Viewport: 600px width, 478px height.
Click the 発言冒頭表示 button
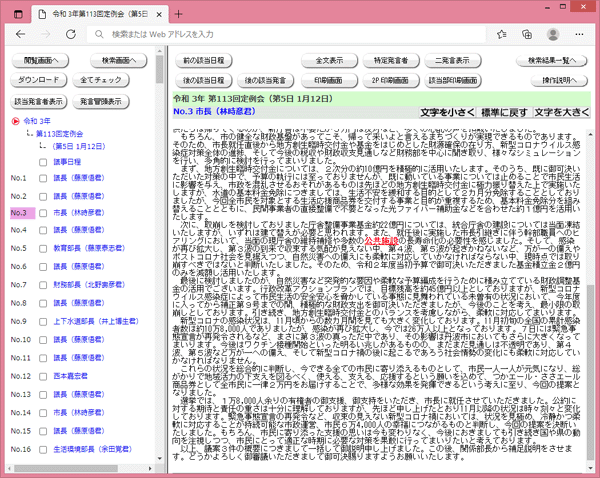pyautogui.click(x=101, y=102)
